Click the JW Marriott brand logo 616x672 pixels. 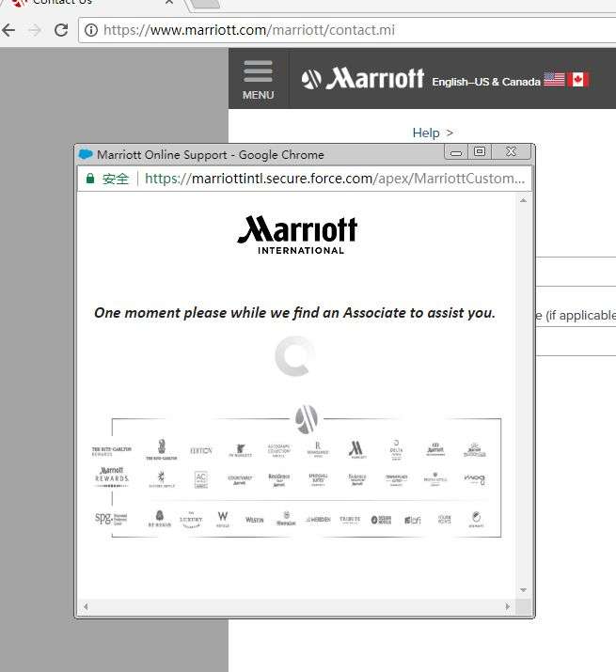coord(240,450)
